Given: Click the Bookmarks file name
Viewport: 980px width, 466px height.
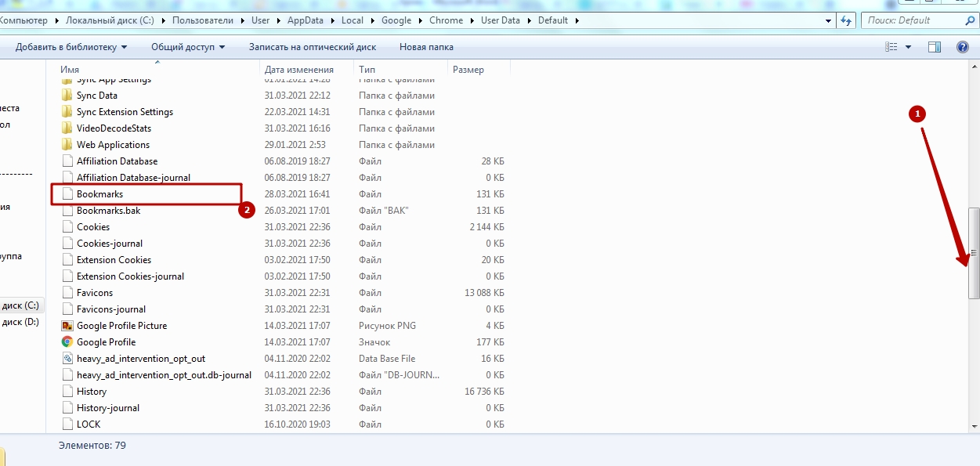Looking at the screenshot, I should (99, 194).
